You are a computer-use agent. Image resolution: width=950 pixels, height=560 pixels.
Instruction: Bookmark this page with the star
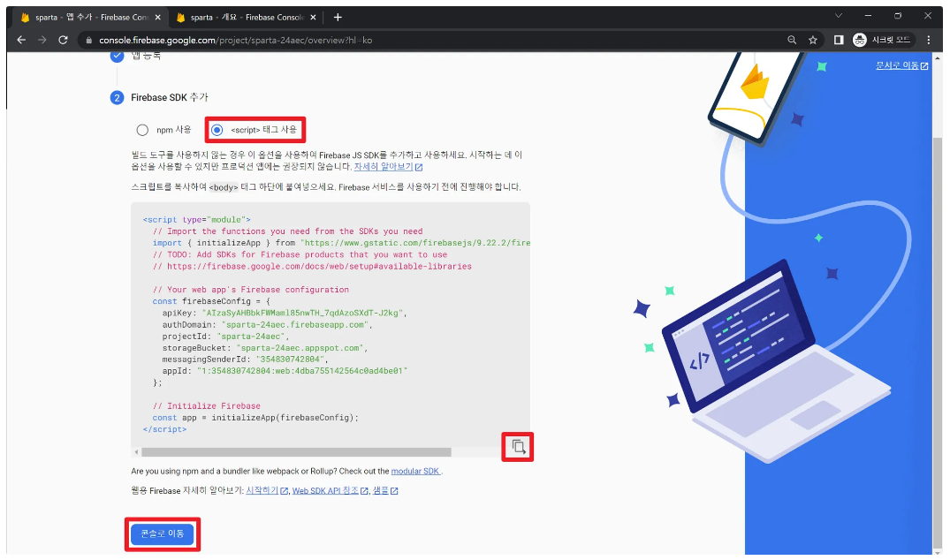813,40
